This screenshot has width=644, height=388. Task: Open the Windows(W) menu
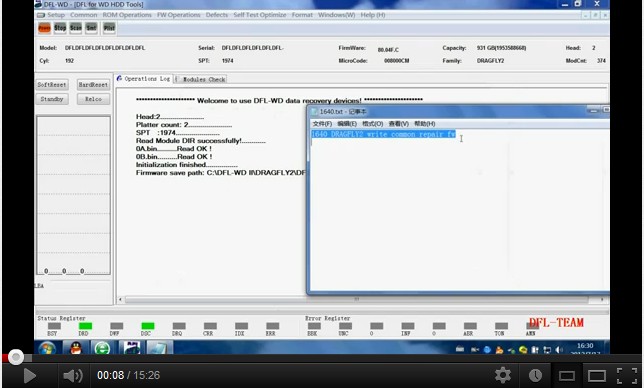tap(336, 15)
